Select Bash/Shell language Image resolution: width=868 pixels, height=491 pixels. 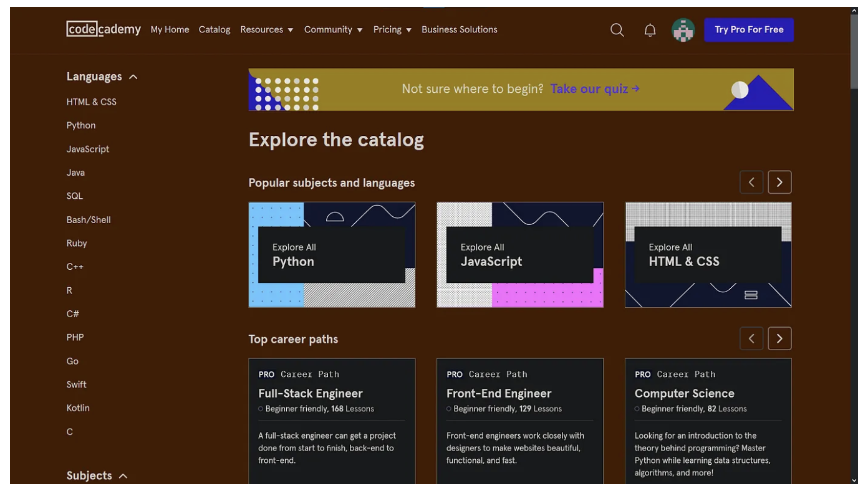click(x=89, y=219)
